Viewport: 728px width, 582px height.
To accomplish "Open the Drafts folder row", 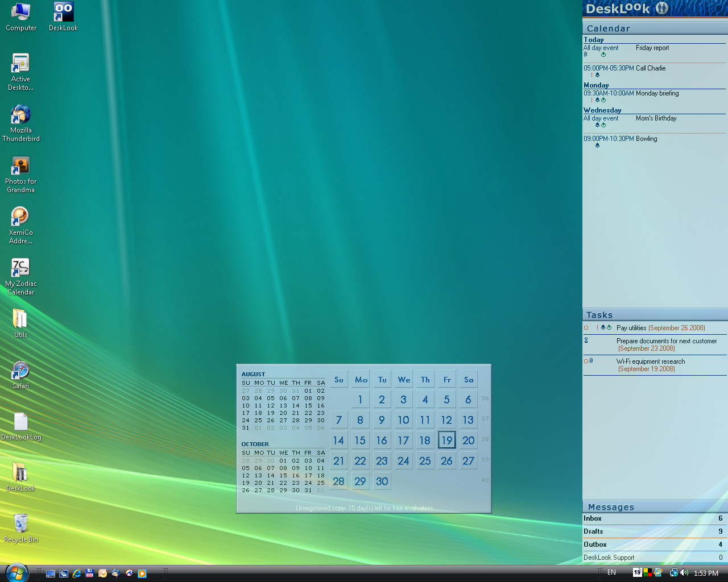I will [655, 531].
